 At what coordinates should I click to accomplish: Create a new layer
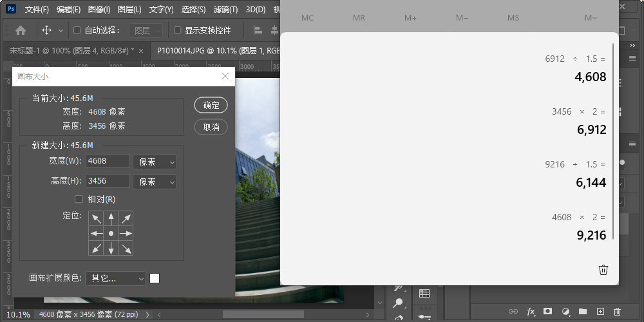click(600, 312)
